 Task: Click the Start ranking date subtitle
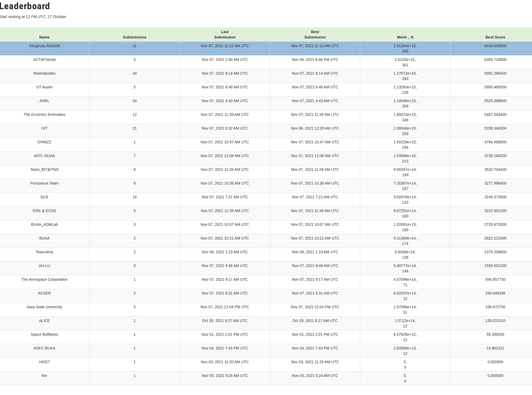(33, 17)
